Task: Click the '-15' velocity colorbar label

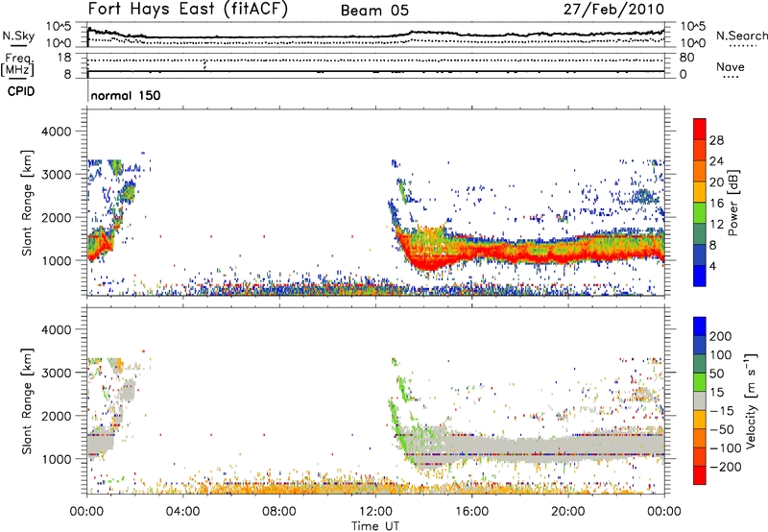Action: [722, 411]
